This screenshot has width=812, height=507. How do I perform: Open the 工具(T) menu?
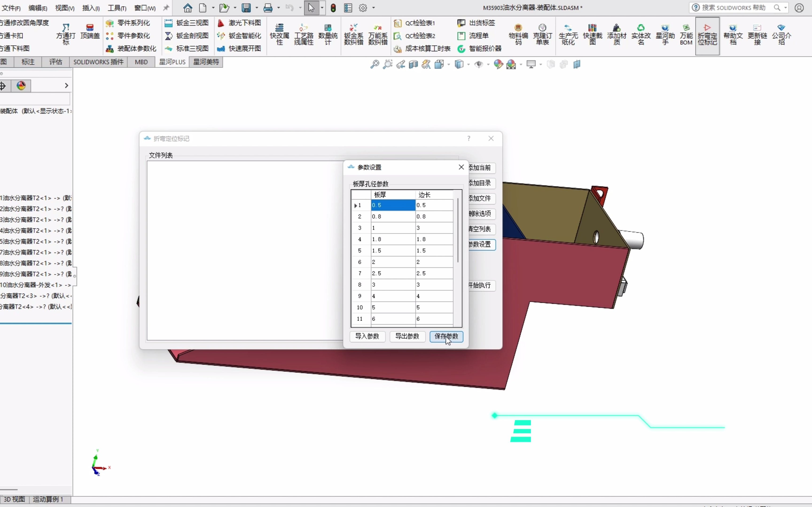117,8
